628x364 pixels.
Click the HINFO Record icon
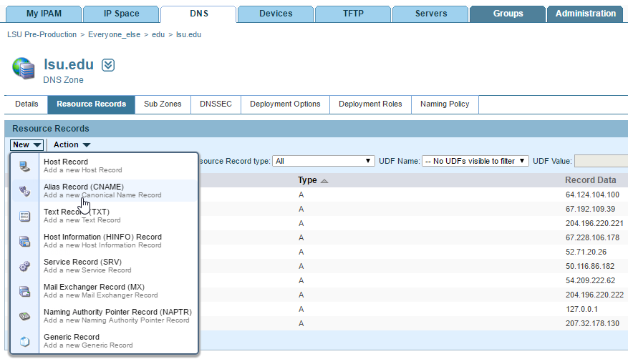click(24, 241)
